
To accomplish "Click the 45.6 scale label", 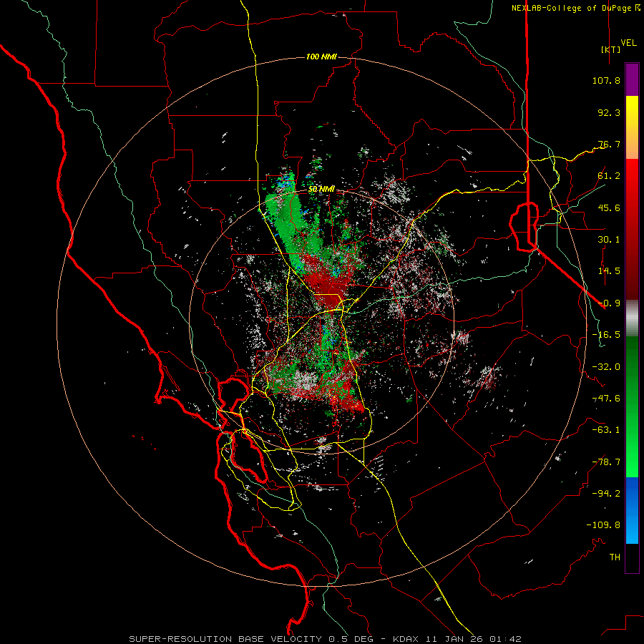I will tap(609, 208).
